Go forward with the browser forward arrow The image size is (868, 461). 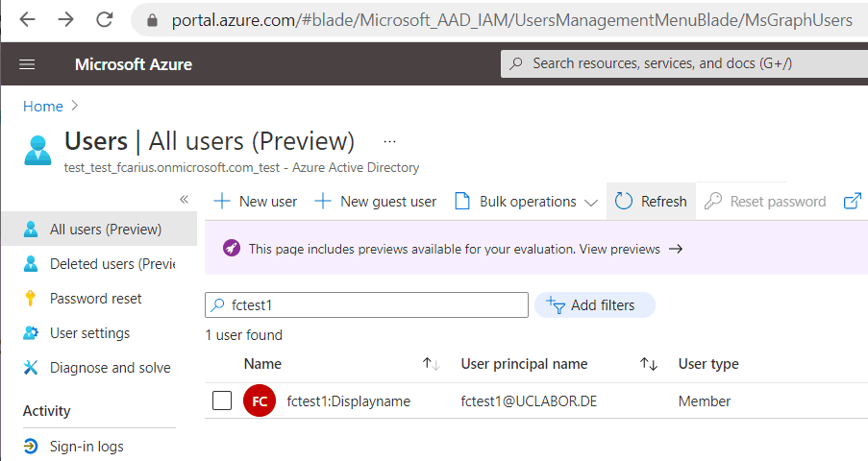[66, 20]
